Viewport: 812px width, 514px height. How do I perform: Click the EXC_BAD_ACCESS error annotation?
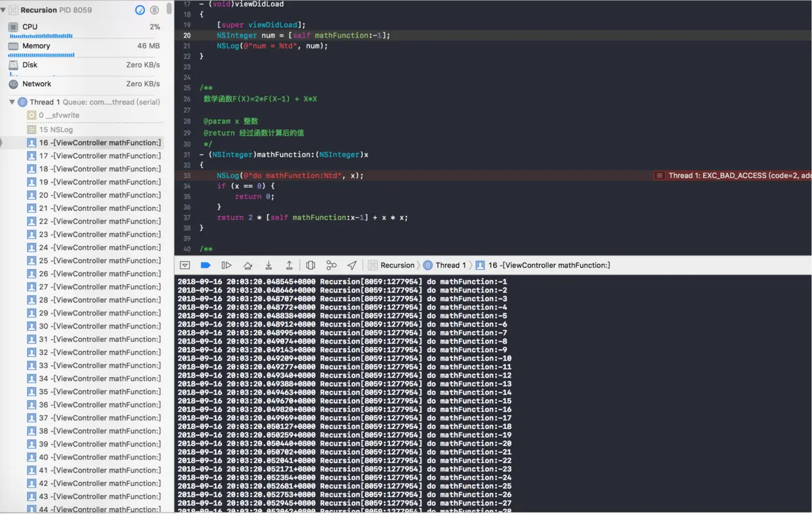coord(733,175)
